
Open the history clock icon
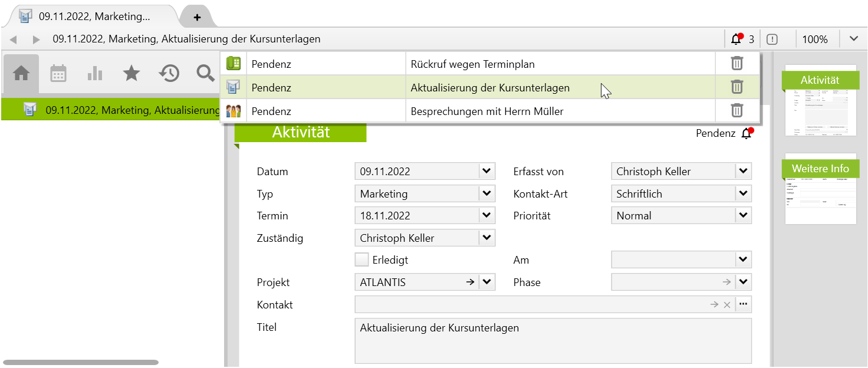(169, 74)
